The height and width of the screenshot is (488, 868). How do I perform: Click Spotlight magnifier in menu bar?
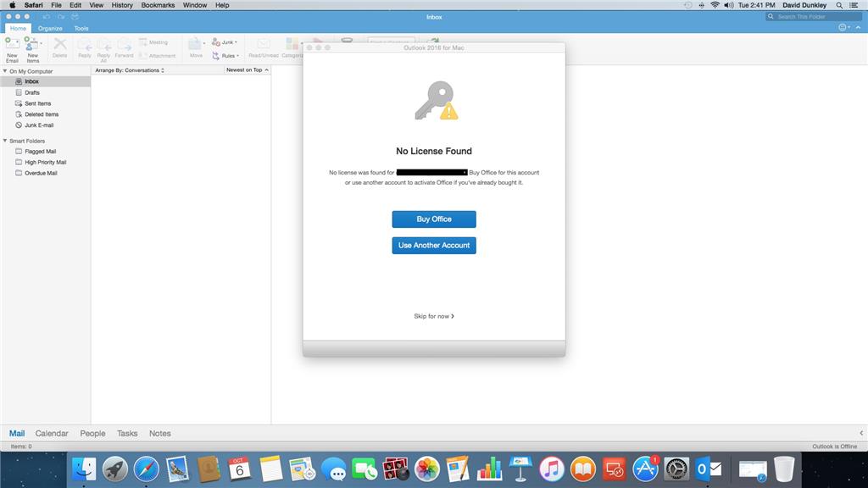click(839, 5)
